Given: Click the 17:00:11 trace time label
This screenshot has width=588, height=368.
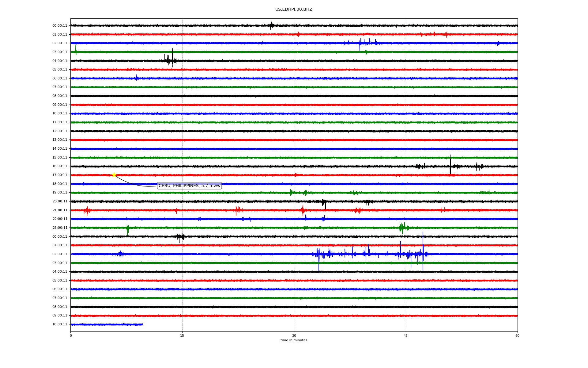Looking at the screenshot, I should pyautogui.click(x=60, y=175).
